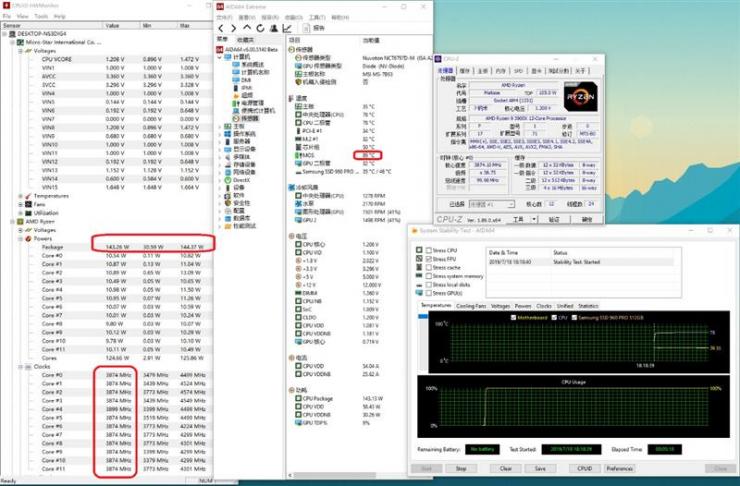Switch to the Statistics tab
This screenshot has width=740, height=486.
tap(588, 306)
